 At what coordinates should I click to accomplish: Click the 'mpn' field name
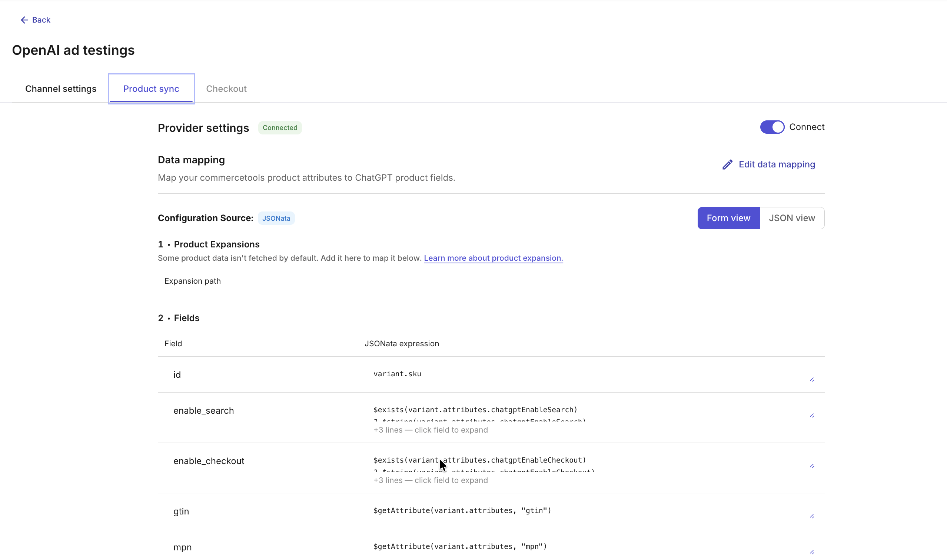click(182, 547)
